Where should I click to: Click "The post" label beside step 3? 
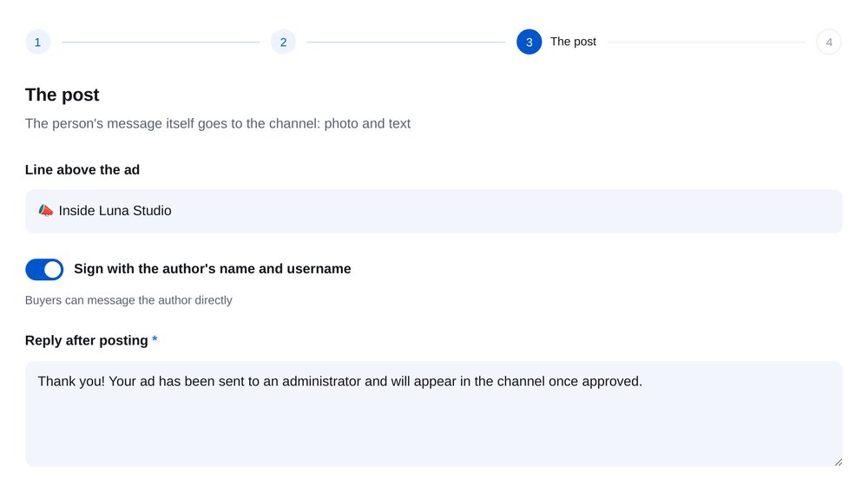tap(573, 42)
